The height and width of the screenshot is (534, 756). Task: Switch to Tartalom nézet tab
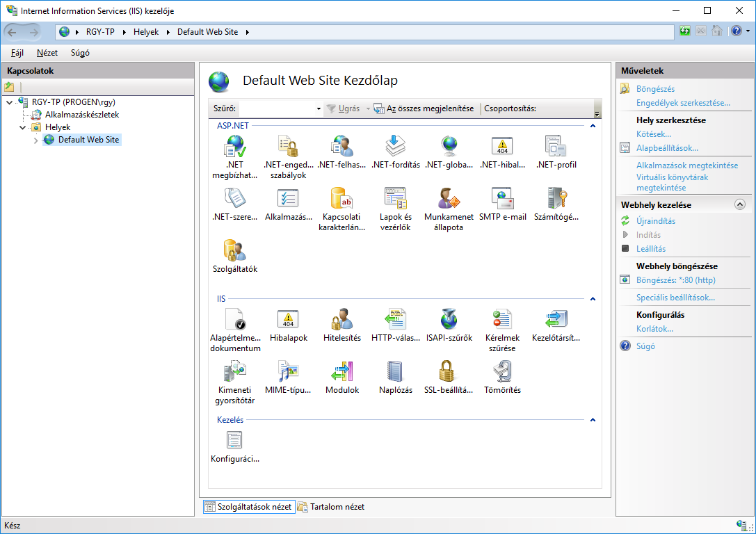[x=331, y=507]
